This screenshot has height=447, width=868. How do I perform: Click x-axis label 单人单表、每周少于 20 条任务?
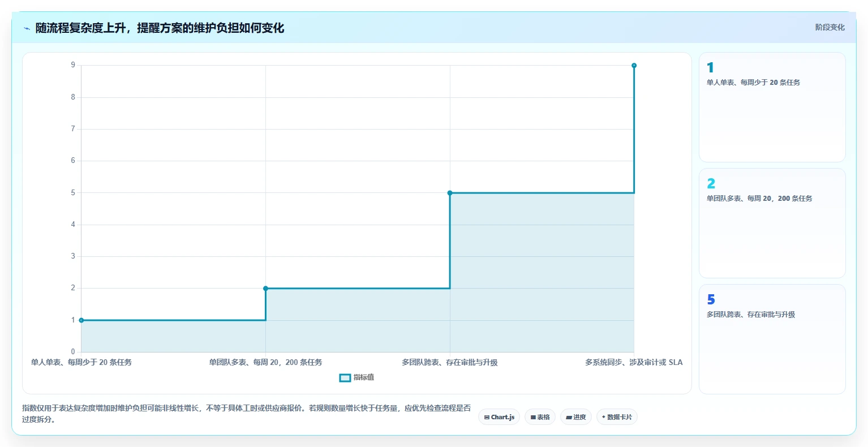click(81, 362)
